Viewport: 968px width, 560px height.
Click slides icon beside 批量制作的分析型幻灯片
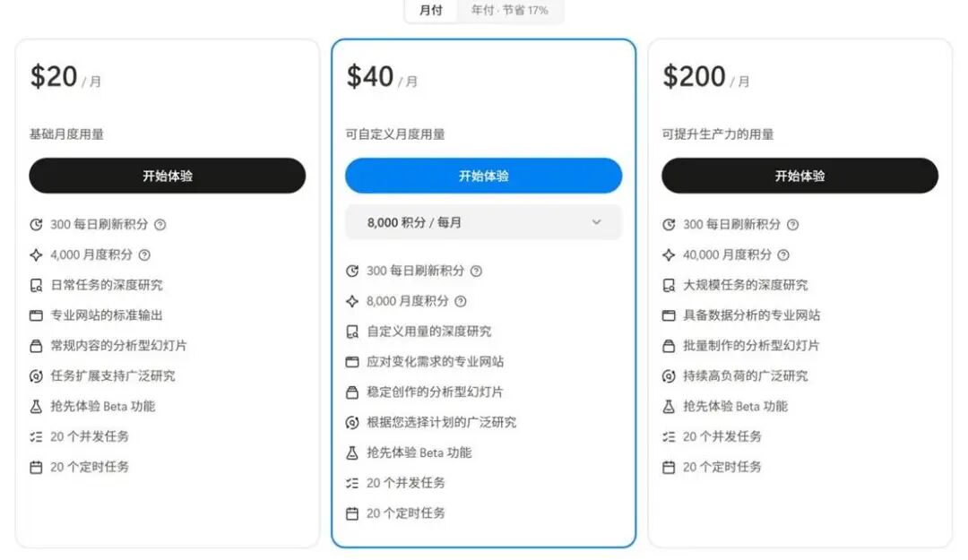coord(669,346)
